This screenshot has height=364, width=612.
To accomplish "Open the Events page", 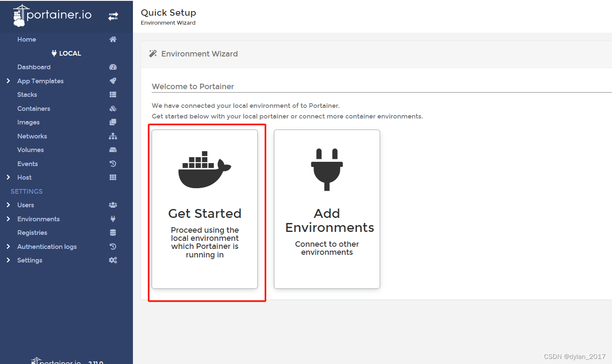I will [x=28, y=164].
